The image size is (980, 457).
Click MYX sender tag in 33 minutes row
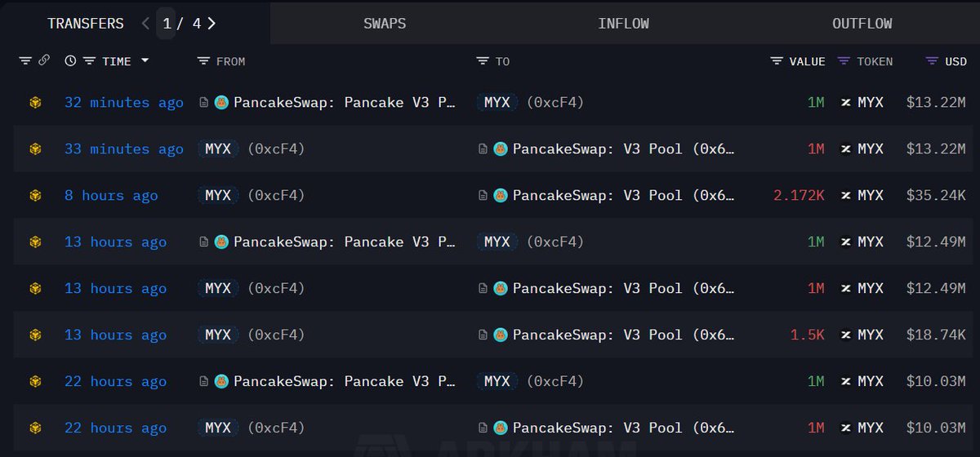218,149
